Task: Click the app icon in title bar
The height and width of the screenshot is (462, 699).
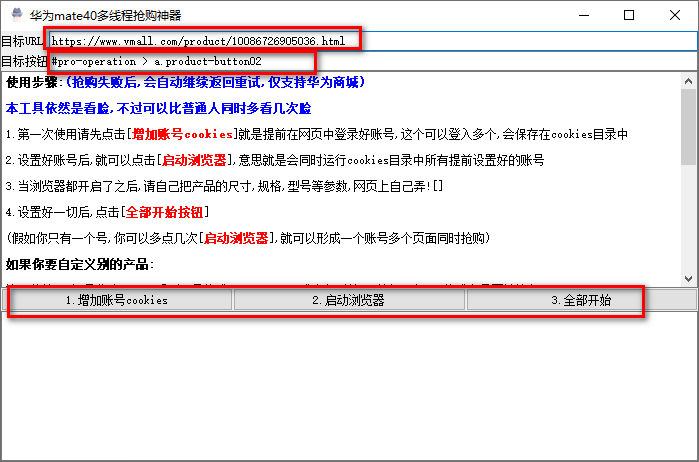Action: (16, 15)
